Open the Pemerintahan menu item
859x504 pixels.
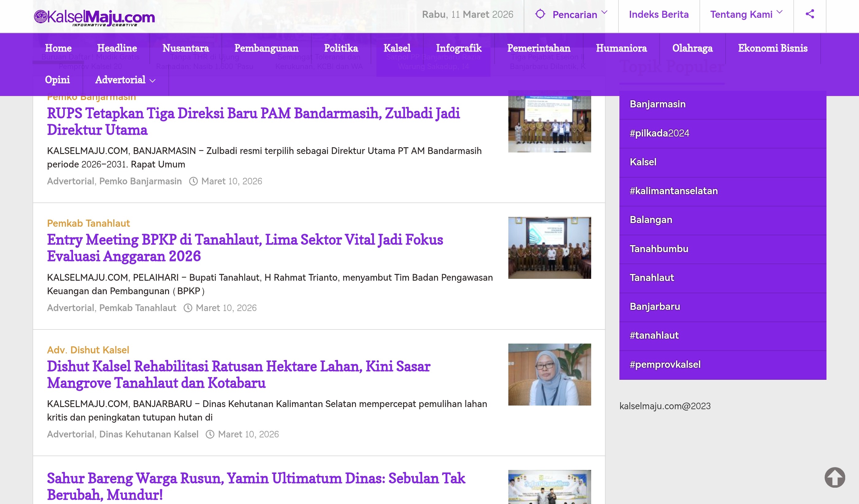(539, 48)
